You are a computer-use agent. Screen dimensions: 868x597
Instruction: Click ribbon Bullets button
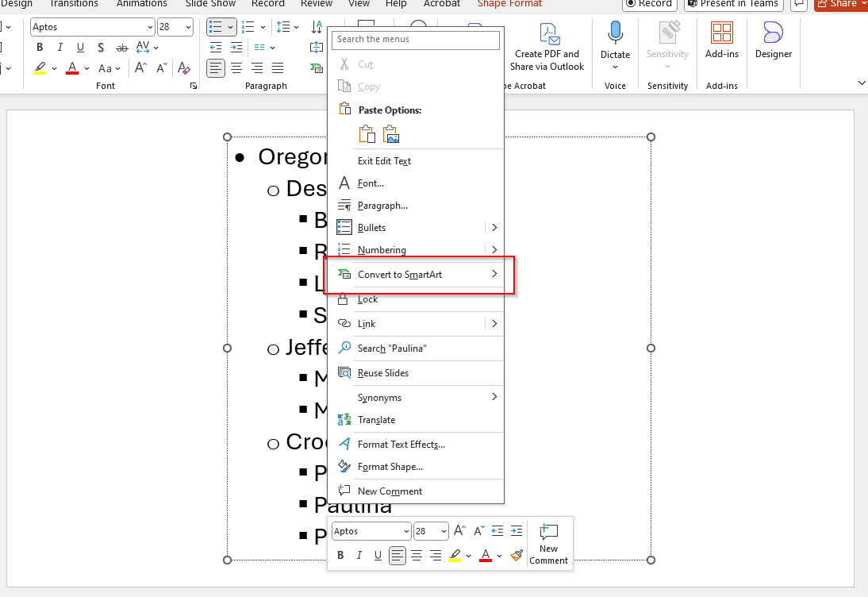point(216,26)
